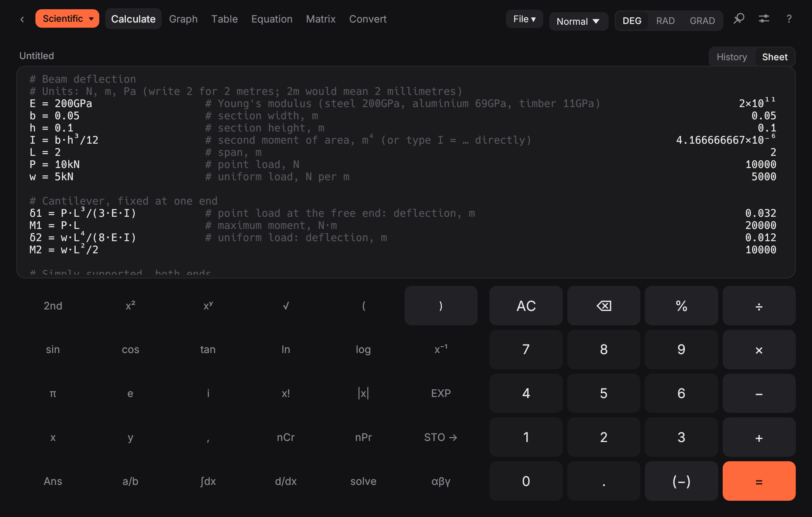
Task: Switch angle mode to DEG
Action: pyautogui.click(x=632, y=21)
